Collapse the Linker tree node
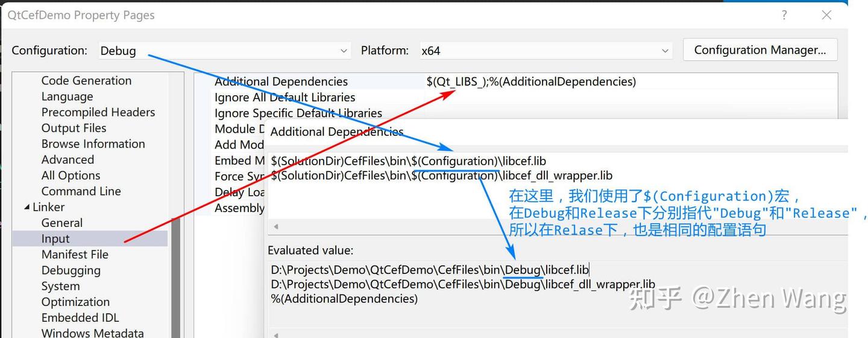 pos(27,207)
